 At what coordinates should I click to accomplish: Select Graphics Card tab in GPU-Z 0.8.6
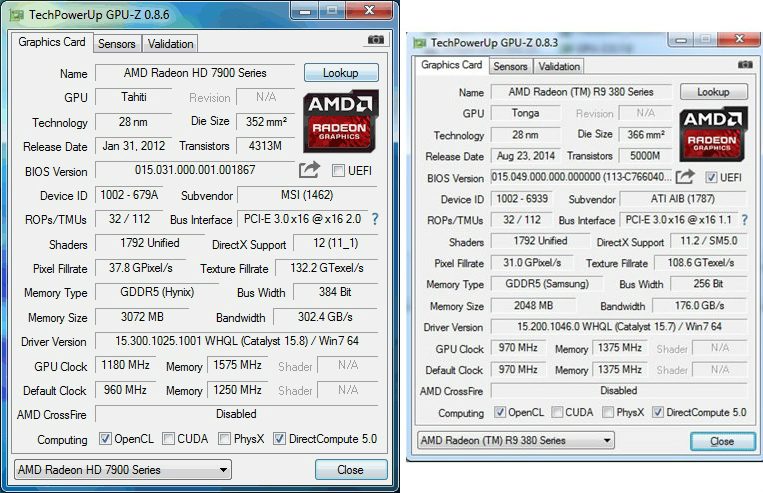click(x=52, y=42)
